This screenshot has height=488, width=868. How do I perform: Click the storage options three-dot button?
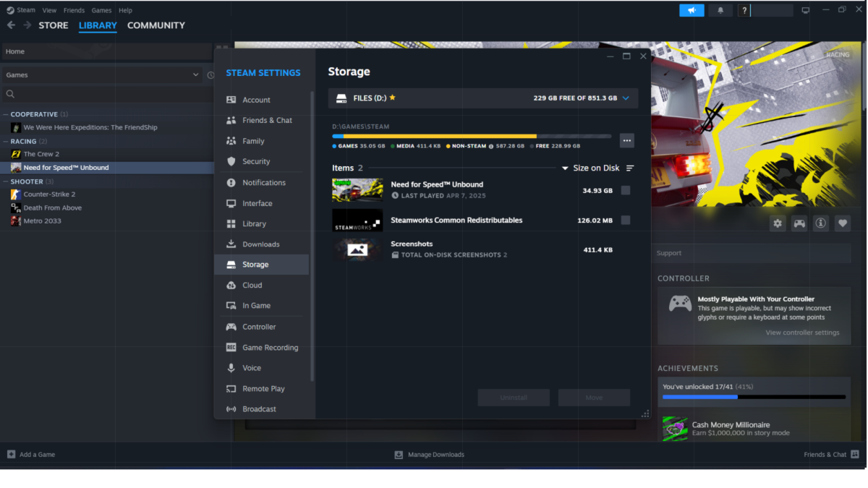click(627, 141)
